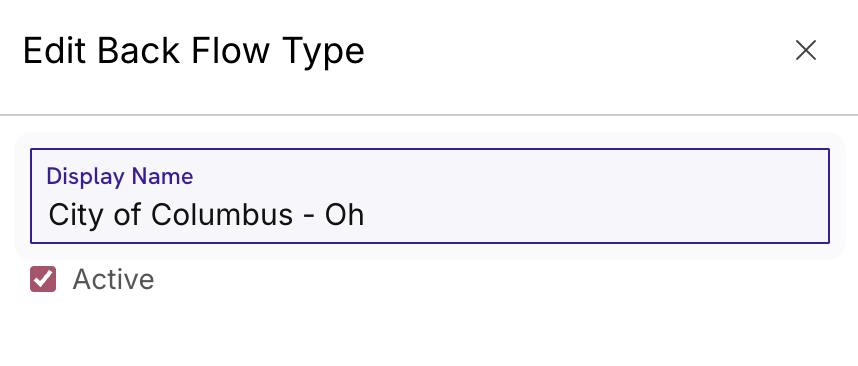Screen dimensions: 858x366
Task: Click the hyphen in the Display Name value
Action: click(x=309, y=215)
